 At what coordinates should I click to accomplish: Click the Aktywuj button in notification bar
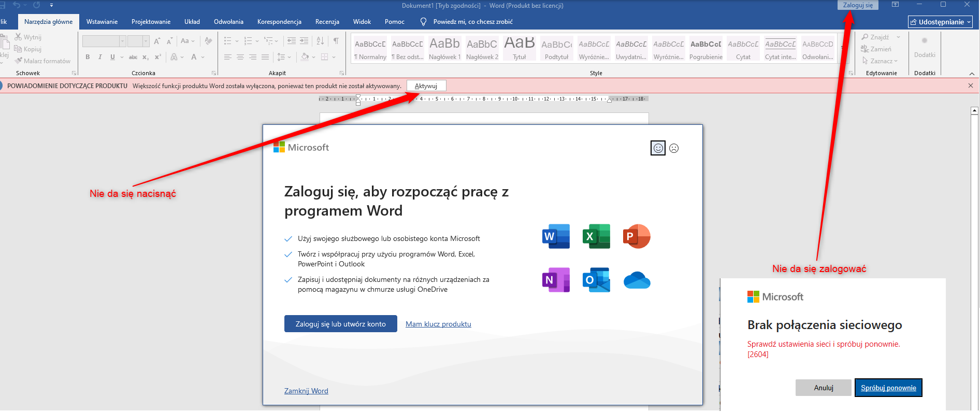[x=426, y=86]
